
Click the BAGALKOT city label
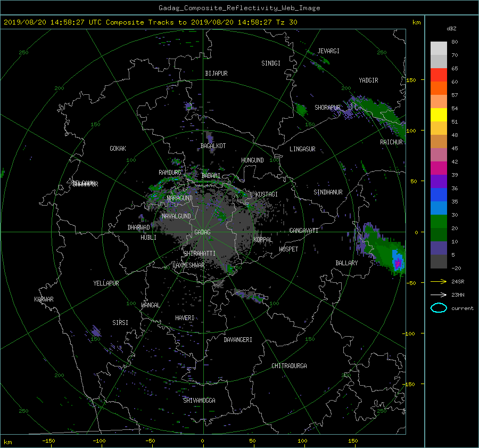click(213, 146)
